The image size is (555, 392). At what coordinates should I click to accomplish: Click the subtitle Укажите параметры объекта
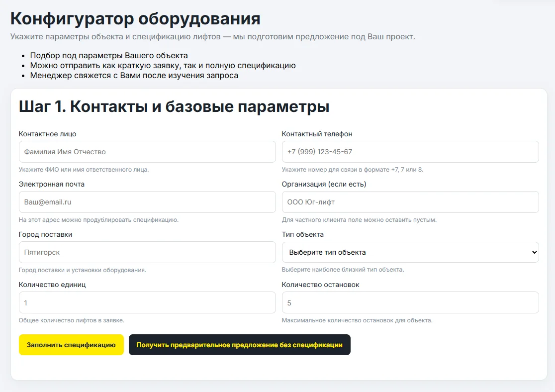(x=213, y=37)
